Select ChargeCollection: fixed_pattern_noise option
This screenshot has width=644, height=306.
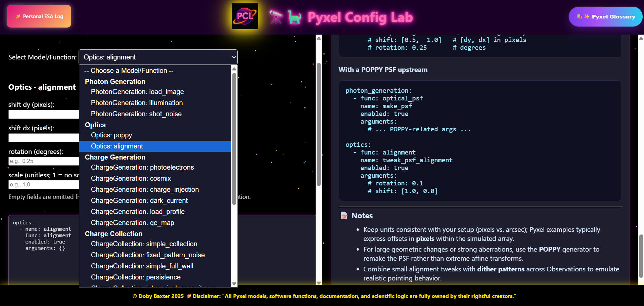pyautogui.click(x=148, y=255)
